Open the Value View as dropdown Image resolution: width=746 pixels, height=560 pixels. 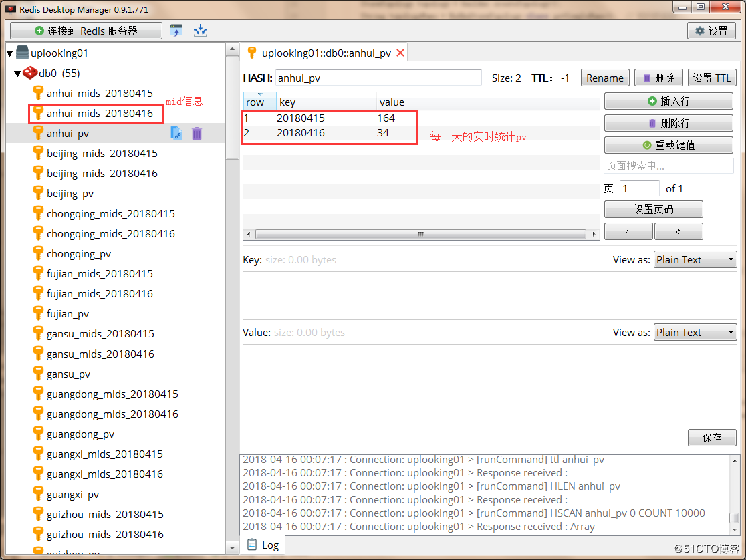pyautogui.click(x=695, y=333)
